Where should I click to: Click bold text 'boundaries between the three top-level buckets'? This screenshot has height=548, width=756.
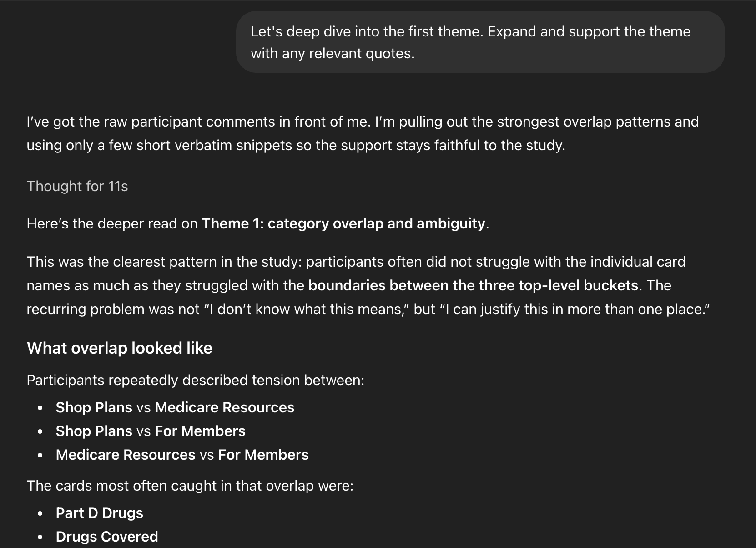(474, 285)
